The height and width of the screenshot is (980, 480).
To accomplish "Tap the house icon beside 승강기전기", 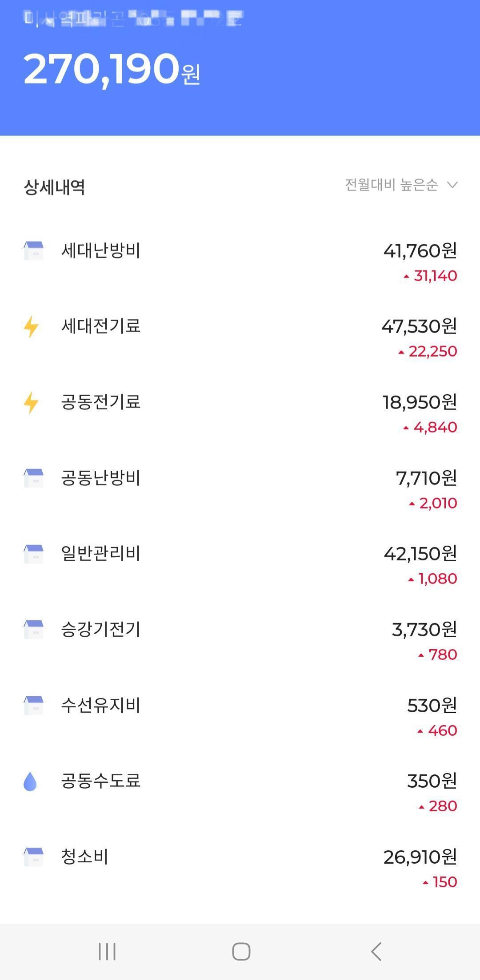I will pos(33,630).
